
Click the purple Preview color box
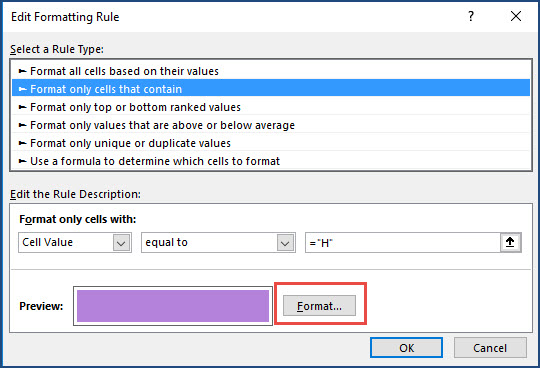173,306
